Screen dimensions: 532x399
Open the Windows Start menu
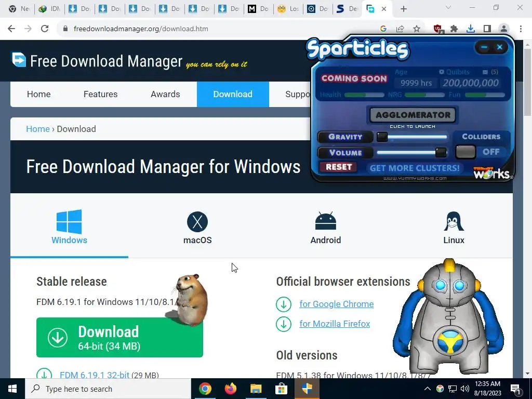pos(12,389)
